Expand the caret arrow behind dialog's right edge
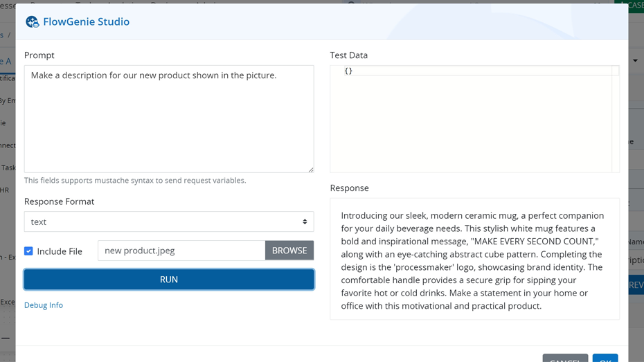This screenshot has width=644, height=362. click(x=636, y=61)
